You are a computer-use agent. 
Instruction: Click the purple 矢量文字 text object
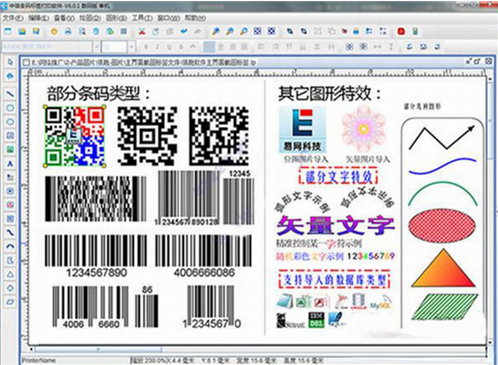point(335,226)
